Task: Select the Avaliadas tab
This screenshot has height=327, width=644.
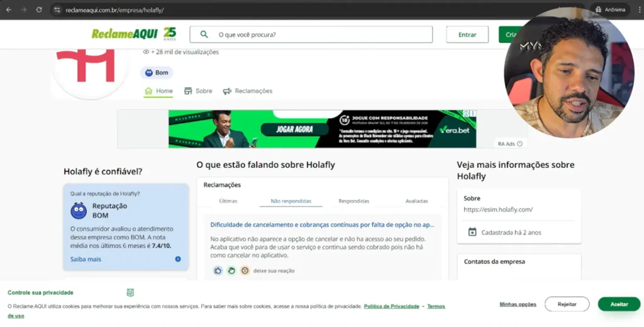Action: pos(416,201)
